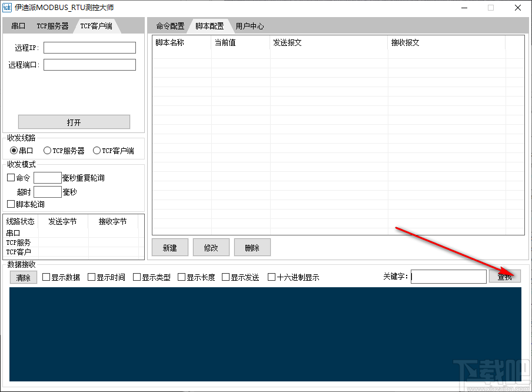Check the 显示时间 option
Viewport: 532px width, 392px height.
[91, 277]
